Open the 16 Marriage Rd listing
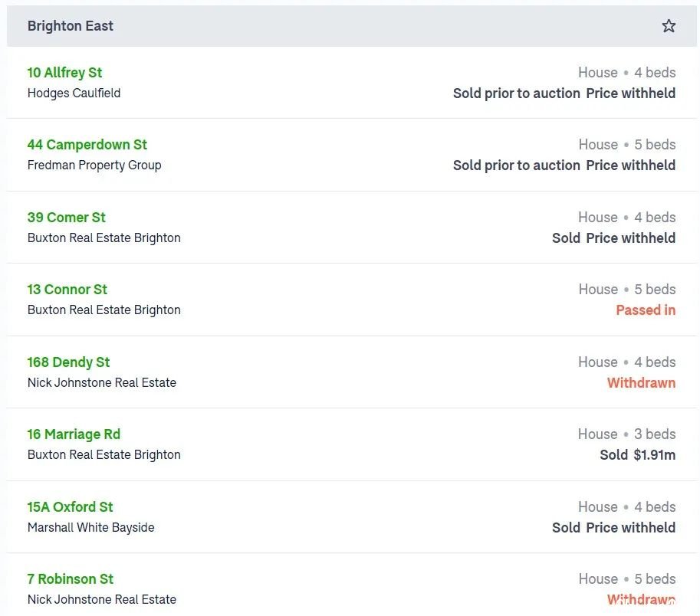The width and height of the screenshot is (700, 616). pos(74,434)
